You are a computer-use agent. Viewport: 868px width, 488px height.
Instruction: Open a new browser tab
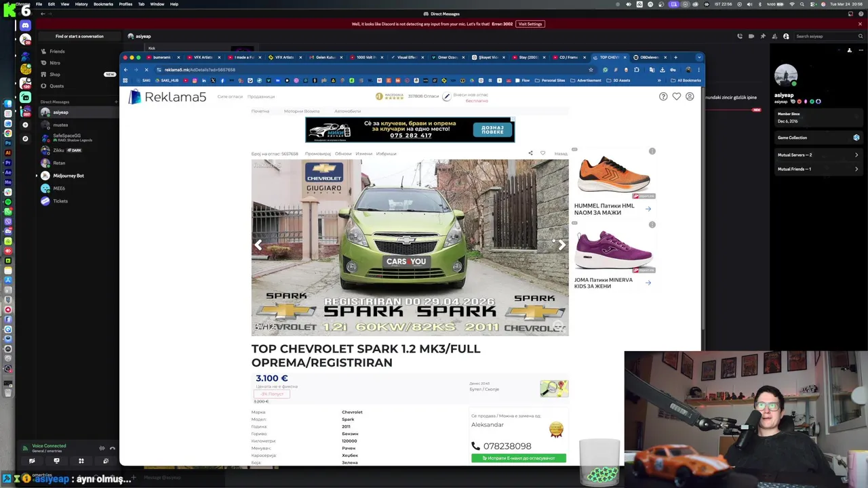click(x=675, y=57)
